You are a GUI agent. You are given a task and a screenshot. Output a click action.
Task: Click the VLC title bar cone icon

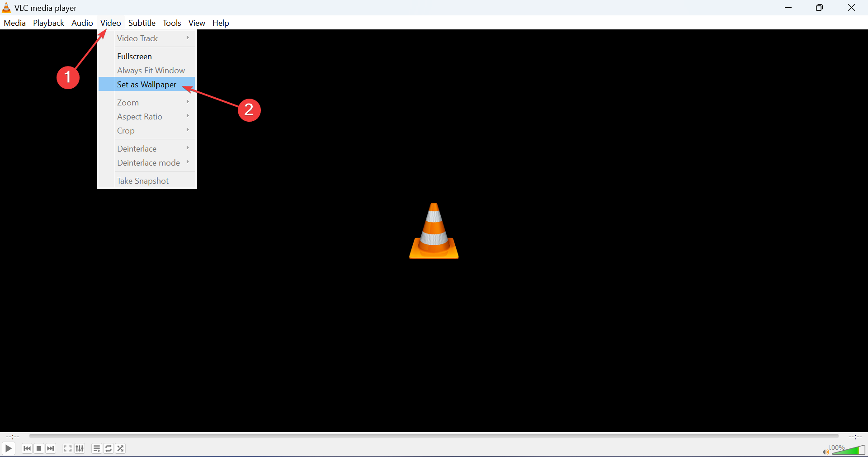tap(6, 8)
